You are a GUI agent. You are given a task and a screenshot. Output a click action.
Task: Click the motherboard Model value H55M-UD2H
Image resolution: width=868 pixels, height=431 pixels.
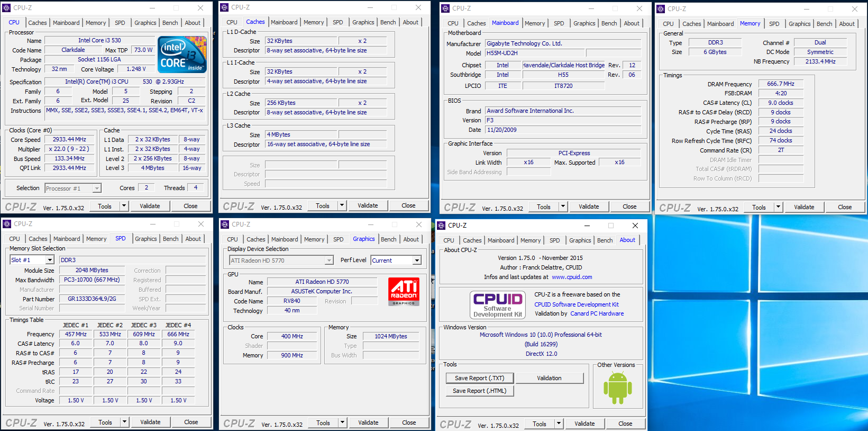pos(535,53)
